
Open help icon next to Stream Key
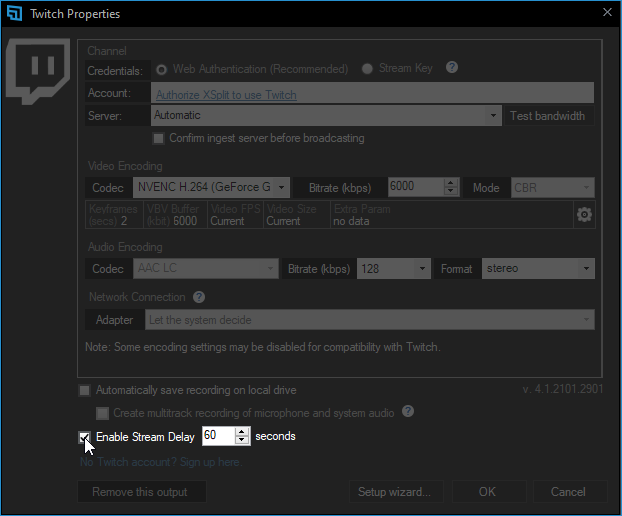[x=452, y=67]
